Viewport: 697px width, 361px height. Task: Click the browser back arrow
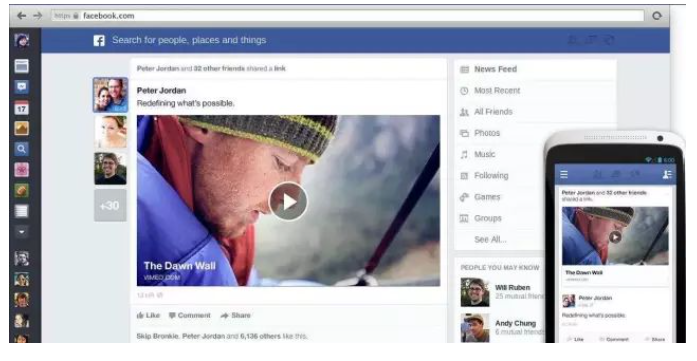pos(21,16)
